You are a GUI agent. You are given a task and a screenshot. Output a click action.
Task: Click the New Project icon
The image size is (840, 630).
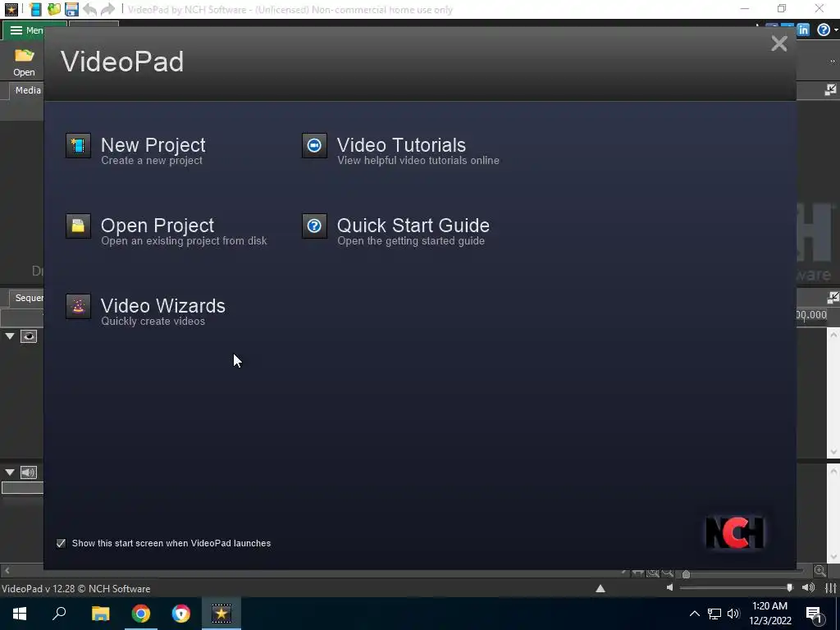(78, 145)
